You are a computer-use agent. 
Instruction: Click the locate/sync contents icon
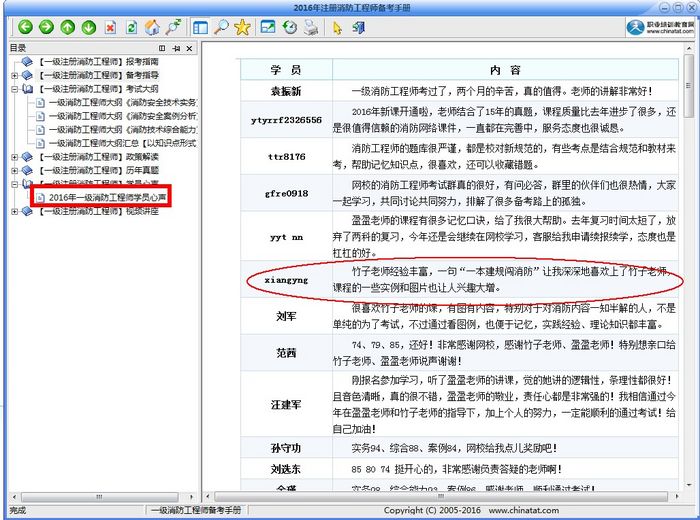(x=173, y=27)
